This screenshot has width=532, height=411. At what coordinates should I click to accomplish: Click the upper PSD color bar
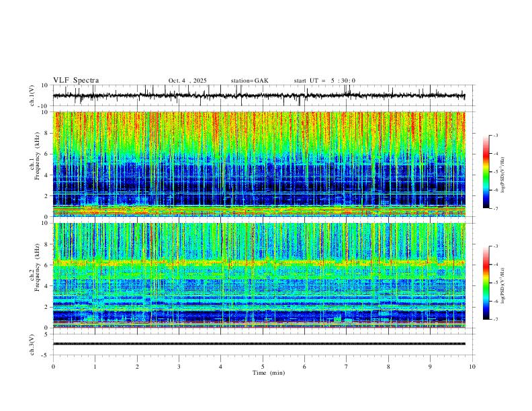click(486, 172)
